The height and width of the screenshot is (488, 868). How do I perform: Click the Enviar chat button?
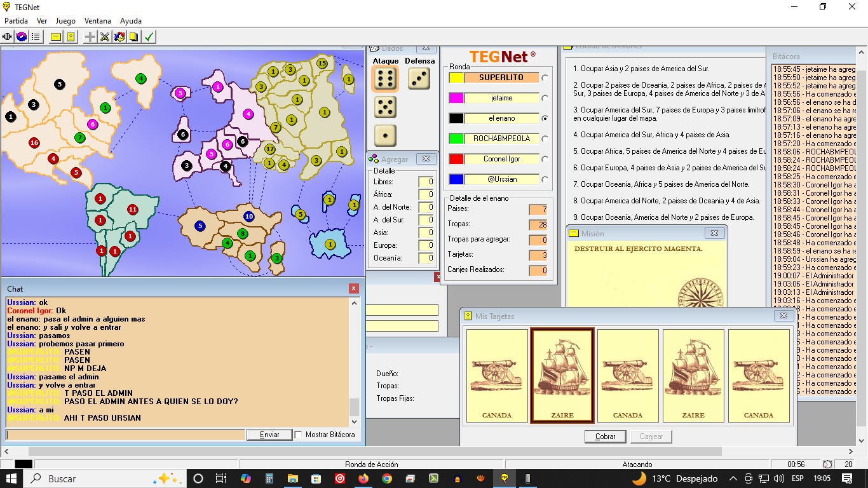(x=269, y=435)
